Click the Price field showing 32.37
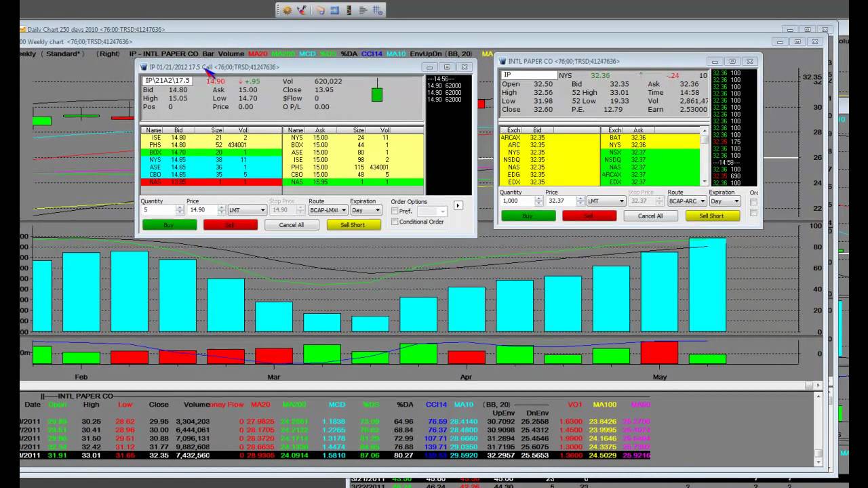 coord(561,201)
